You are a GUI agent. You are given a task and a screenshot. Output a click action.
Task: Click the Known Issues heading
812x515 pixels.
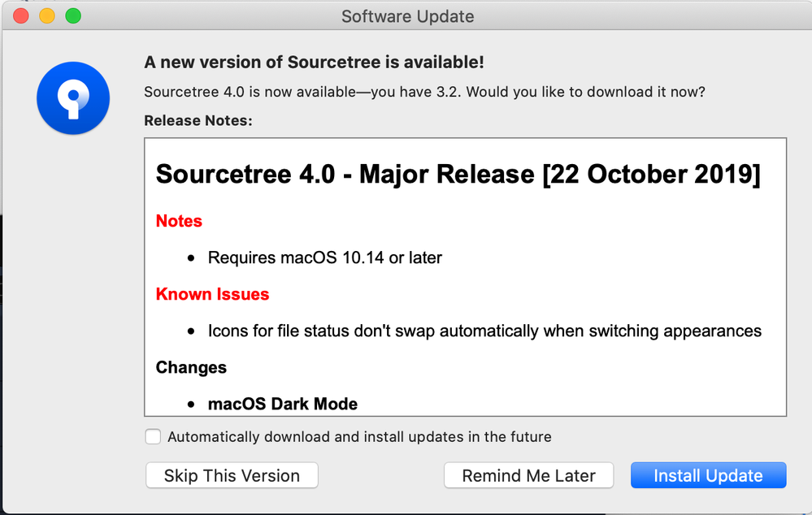[x=212, y=294]
